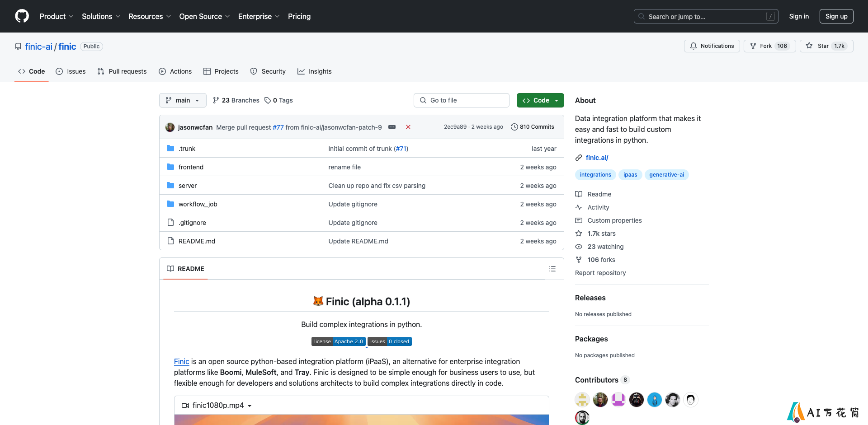
Task: Open the frontend folder
Action: (191, 167)
